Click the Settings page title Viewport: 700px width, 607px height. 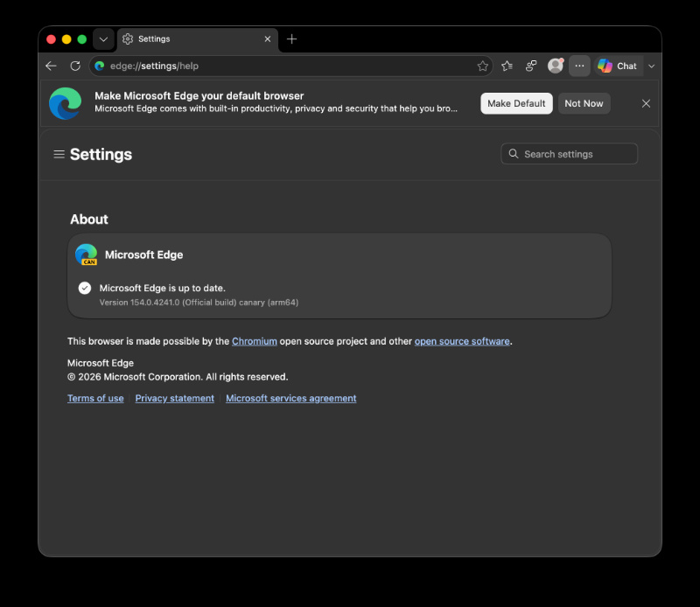[x=101, y=155]
